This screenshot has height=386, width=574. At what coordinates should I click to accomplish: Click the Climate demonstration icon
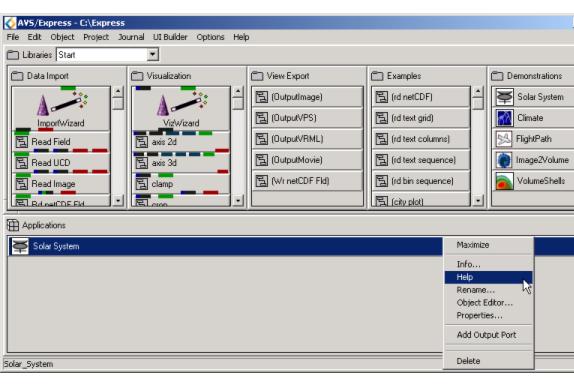[504, 118]
